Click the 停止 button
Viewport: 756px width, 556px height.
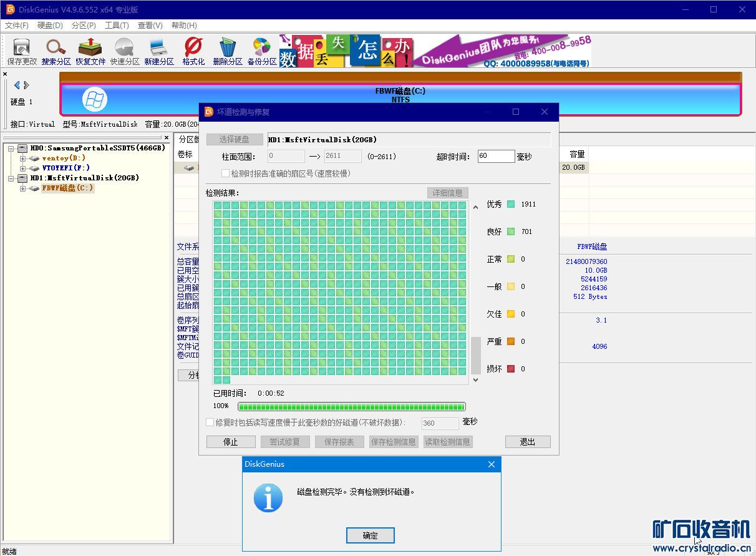[231, 442]
